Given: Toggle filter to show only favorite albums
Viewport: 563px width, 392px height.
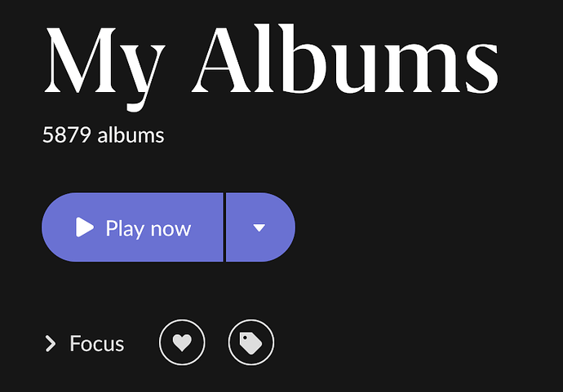Looking at the screenshot, I should (182, 342).
